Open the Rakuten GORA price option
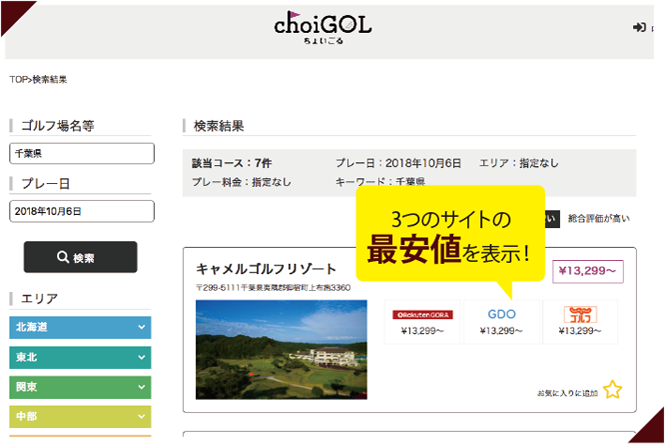The height and width of the screenshot is (444, 665). 422,322
